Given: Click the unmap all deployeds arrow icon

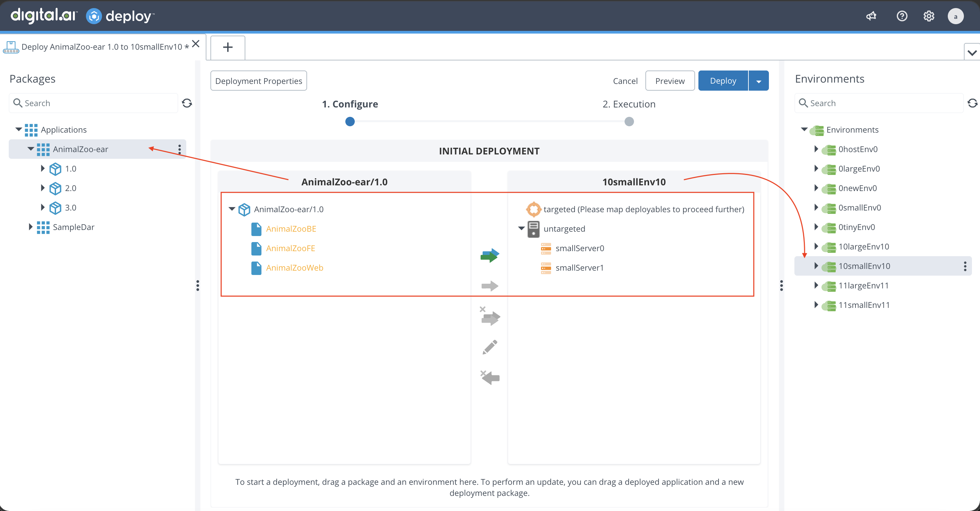Looking at the screenshot, I should pos(490,316).
